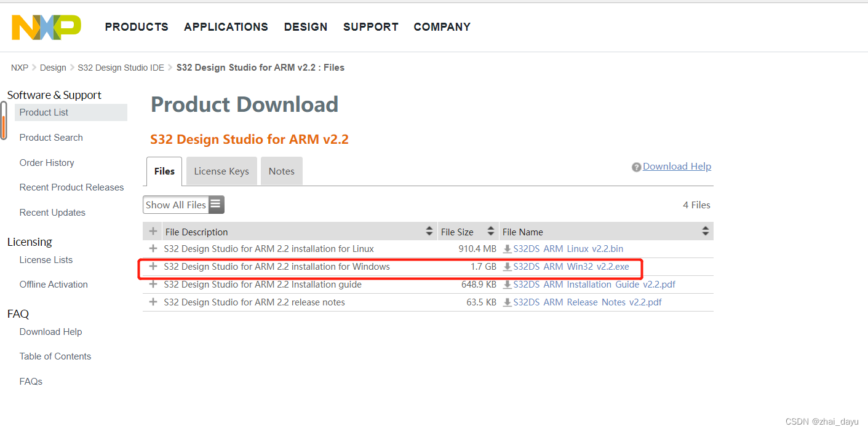The height and width of the screenshot is (432, 868).
Task: Click download icon beside S32DS ARM Linux v2.2.bin
Action: (x=508, y=249)
